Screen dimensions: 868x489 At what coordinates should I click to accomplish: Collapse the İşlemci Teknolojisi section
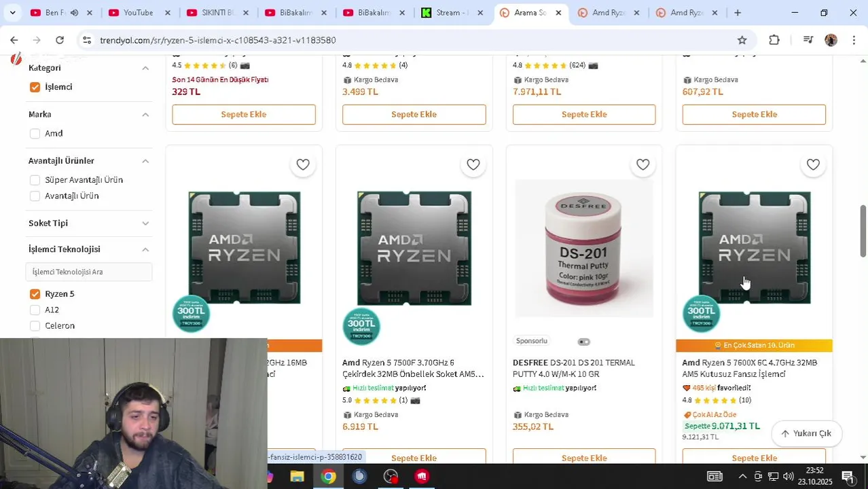click(x=145, y=249)
